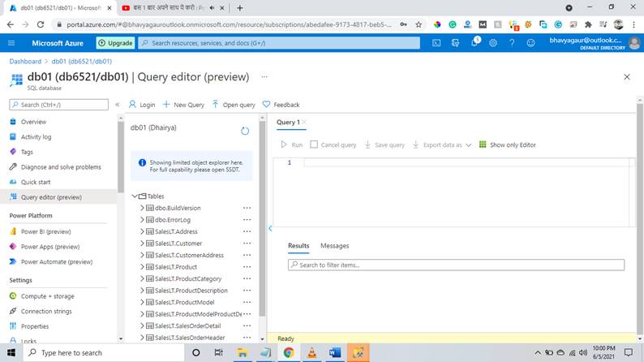Expand the dbo.ErrorLog table
The width and height of the screenshot is (644, 362).
point(142,220)
